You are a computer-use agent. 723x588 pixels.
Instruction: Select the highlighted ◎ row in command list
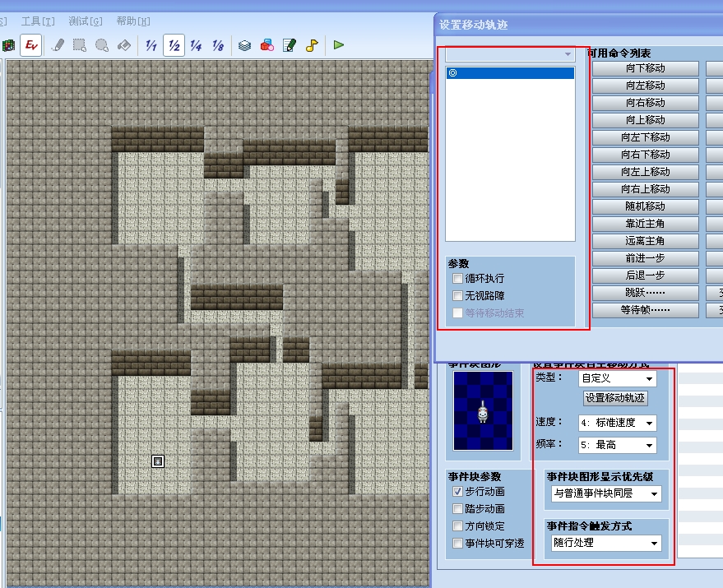tap(510, 73)
